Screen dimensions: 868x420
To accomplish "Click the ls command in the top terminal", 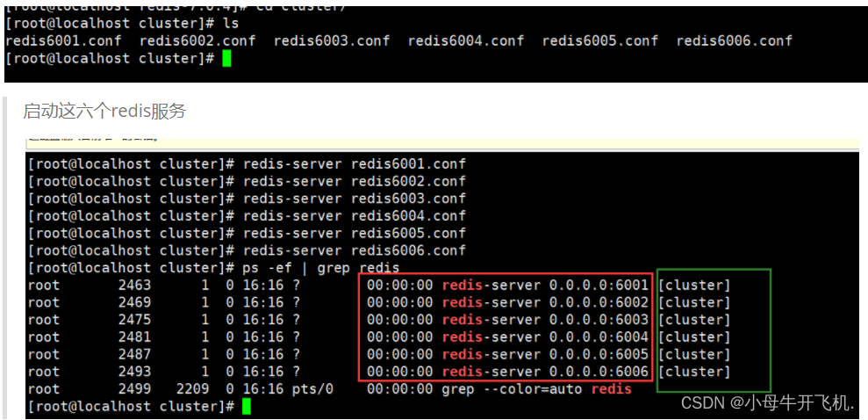I will [x=230, y=24].
